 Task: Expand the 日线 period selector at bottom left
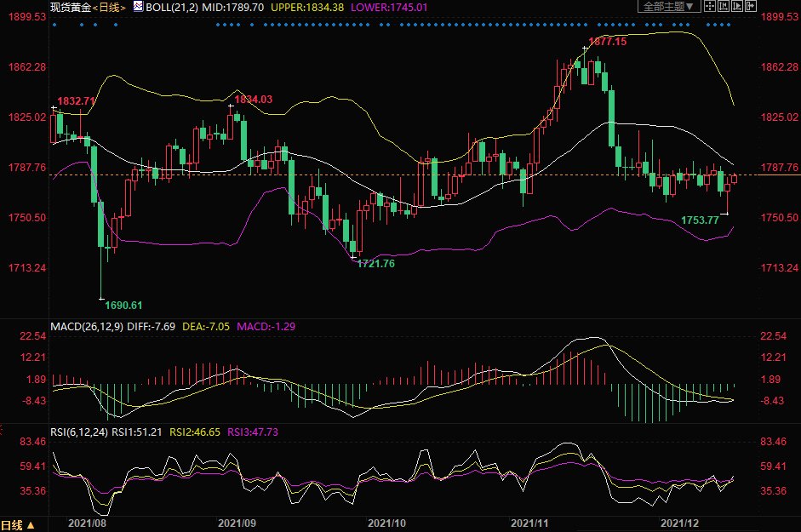click(18, 524)
